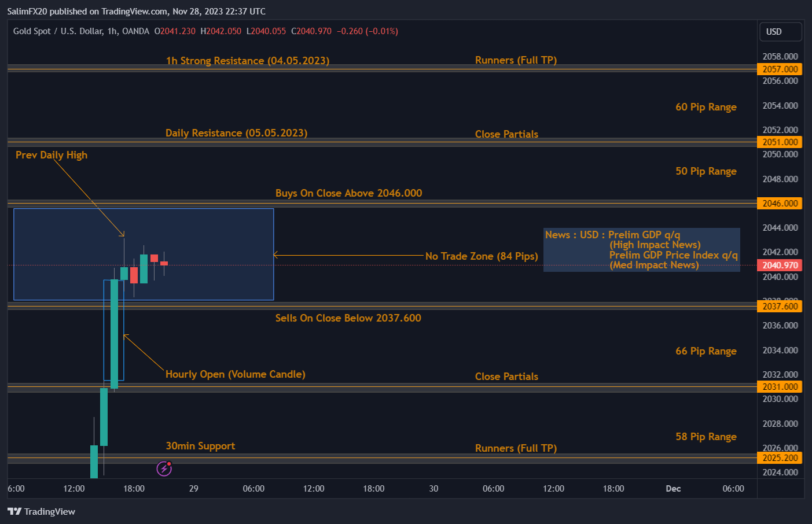Click the red 2040.970 current price label
Screen dimensions: 812x524
click(x=779, y=265)
